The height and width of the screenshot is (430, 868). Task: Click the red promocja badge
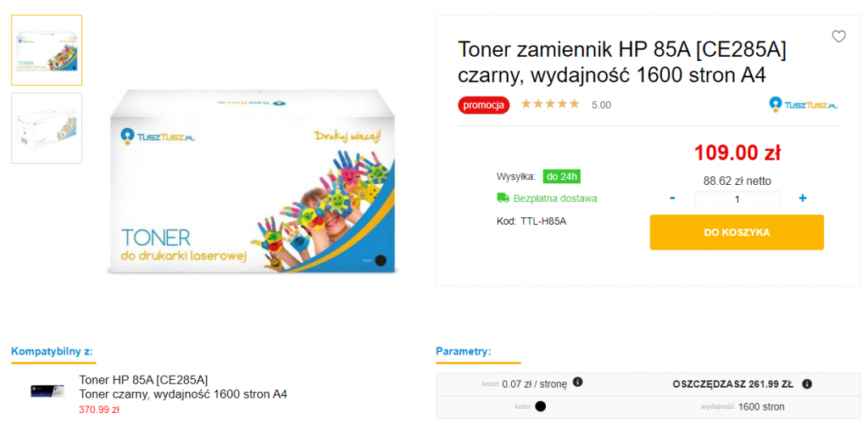(x=483, y=104)
